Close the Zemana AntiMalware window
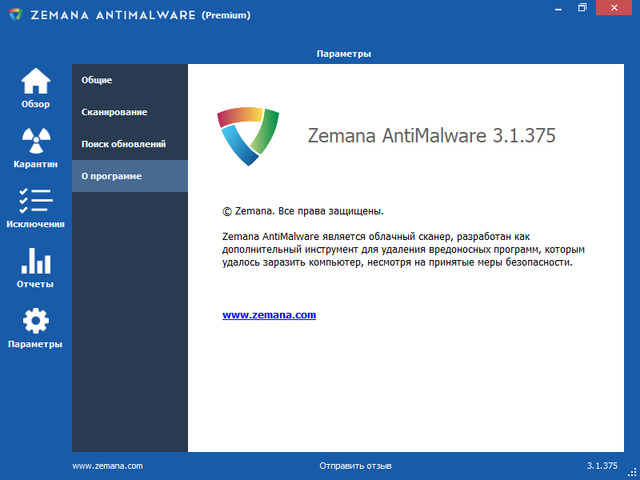The image size is (640, 480). (616, 9)
